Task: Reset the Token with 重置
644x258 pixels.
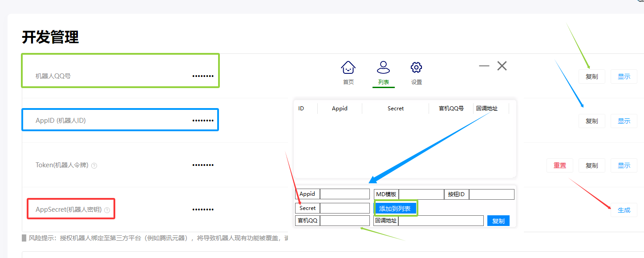Action: (x=559, y=165)
